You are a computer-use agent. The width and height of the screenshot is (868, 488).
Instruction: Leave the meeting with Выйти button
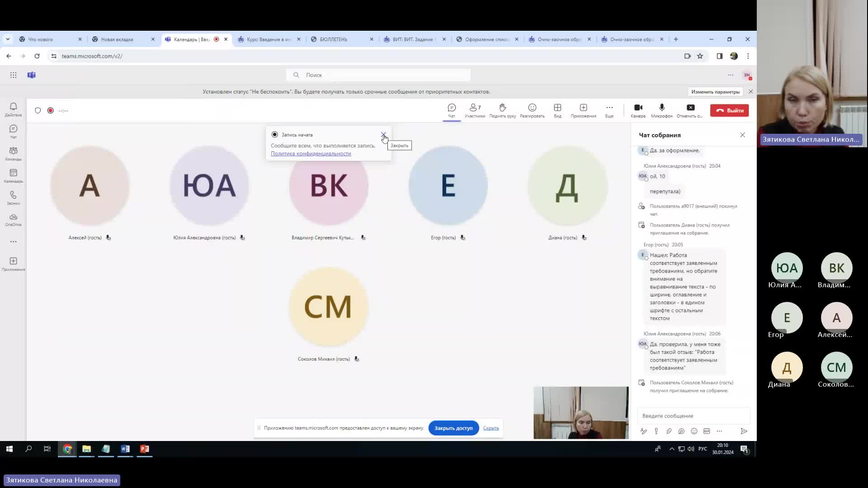(729, 110)
